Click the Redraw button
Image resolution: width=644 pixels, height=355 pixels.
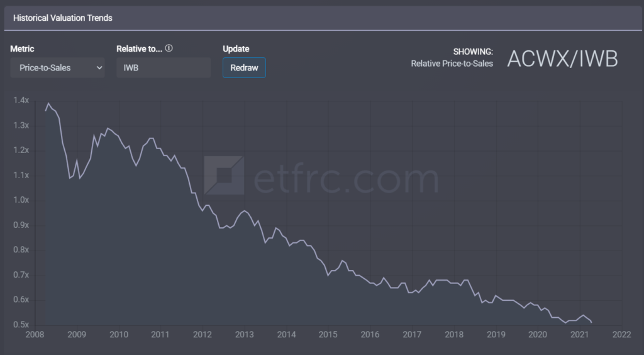(x=244, y=68)
